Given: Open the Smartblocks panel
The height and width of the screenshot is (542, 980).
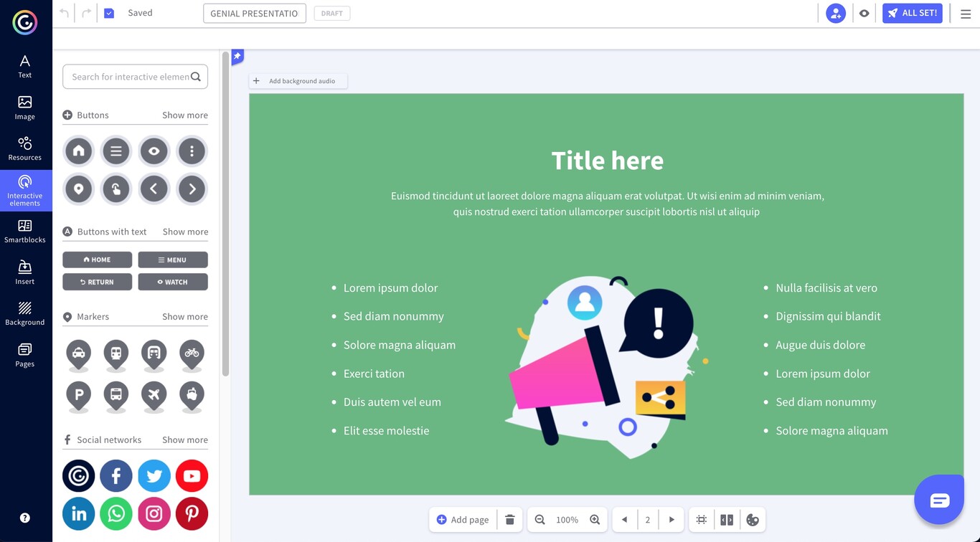Looking at the screenshot, I should 26,231.
